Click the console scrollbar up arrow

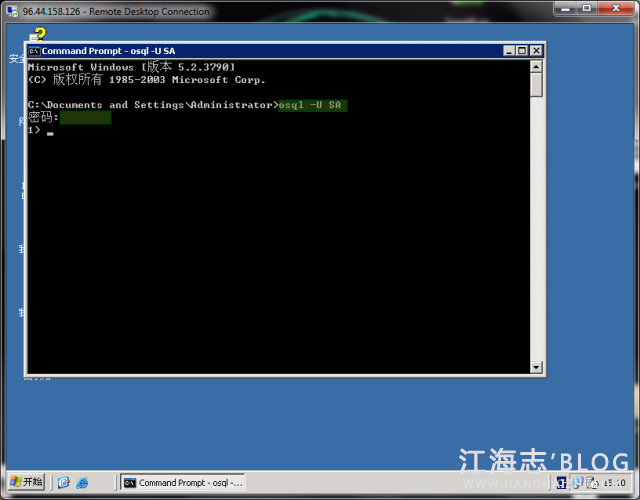click(x=536, y=66)
